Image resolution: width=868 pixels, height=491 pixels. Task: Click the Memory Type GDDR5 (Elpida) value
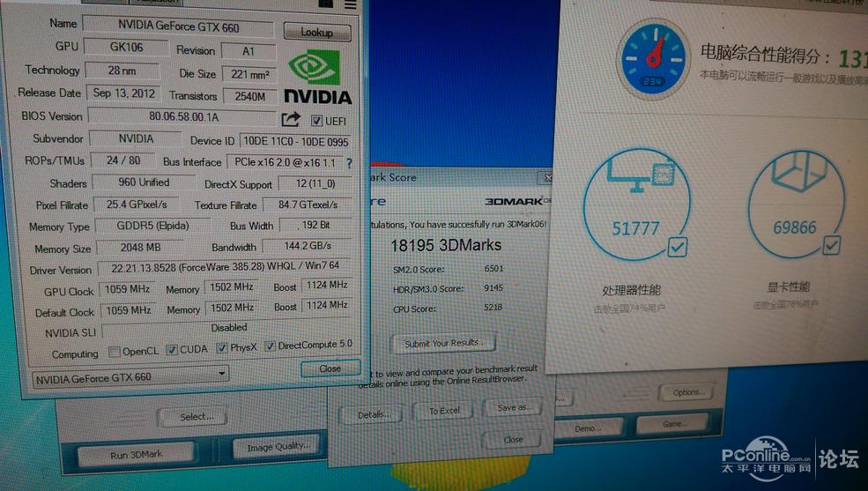152,226
